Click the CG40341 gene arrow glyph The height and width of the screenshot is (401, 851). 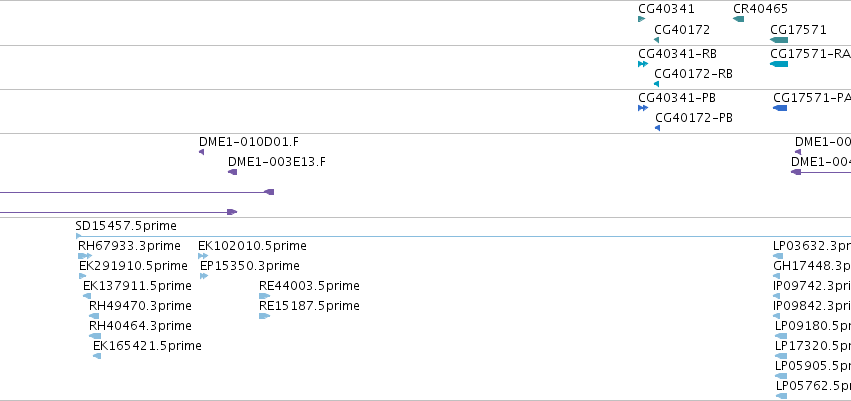point(642,19)
